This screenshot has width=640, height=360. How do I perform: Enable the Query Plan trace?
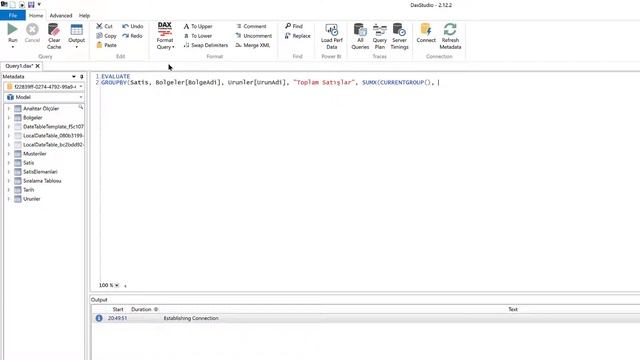pos(380,36)
